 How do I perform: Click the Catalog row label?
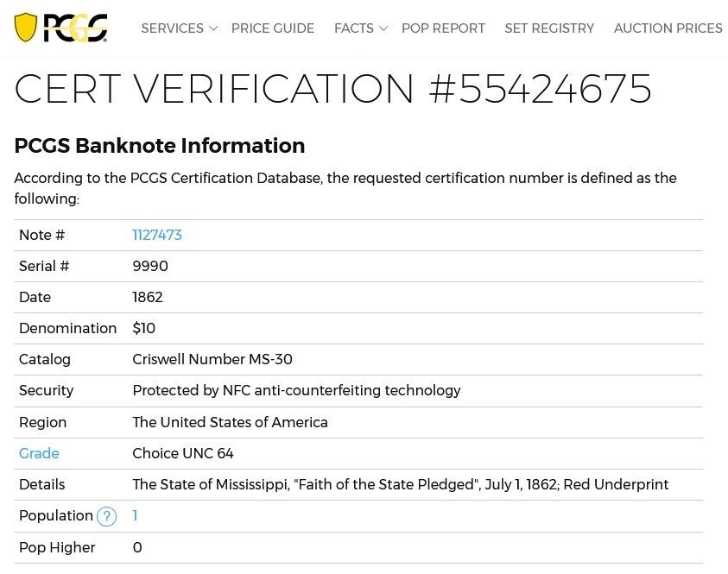coord(45,360)
